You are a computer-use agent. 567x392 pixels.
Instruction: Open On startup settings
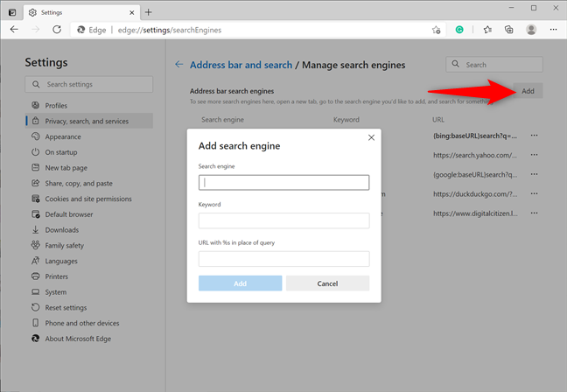point(89,152)
